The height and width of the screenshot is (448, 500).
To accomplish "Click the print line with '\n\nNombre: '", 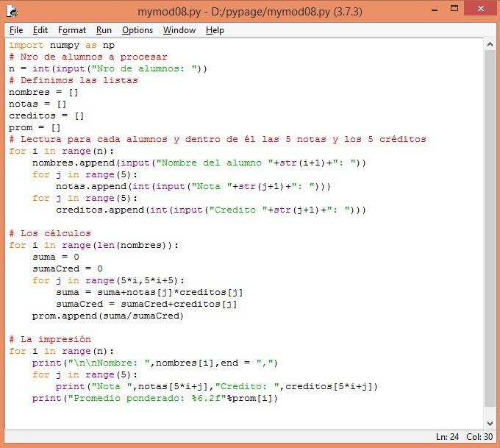I will coord(155,363).
